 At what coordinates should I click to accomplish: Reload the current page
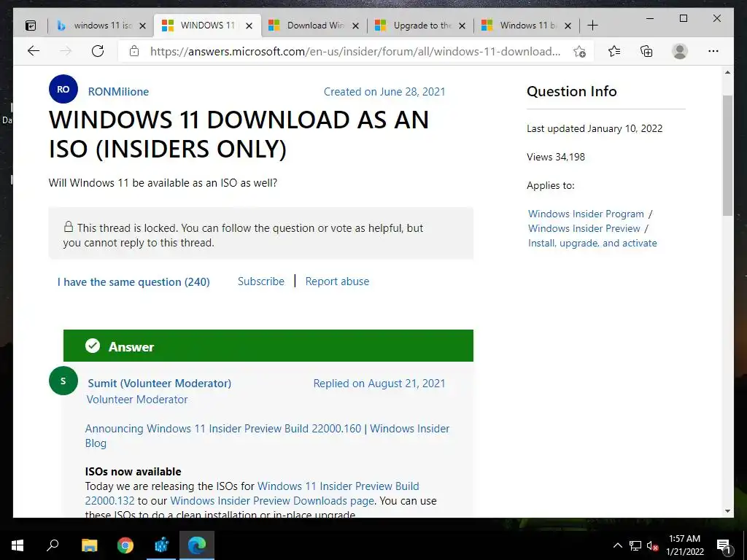pos(98,51)
